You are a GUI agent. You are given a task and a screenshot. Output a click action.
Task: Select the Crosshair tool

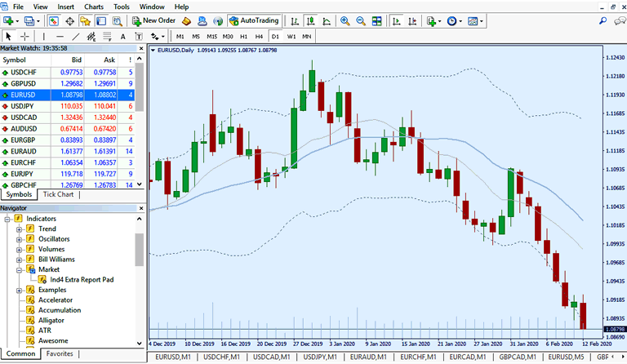click(24, 37)
